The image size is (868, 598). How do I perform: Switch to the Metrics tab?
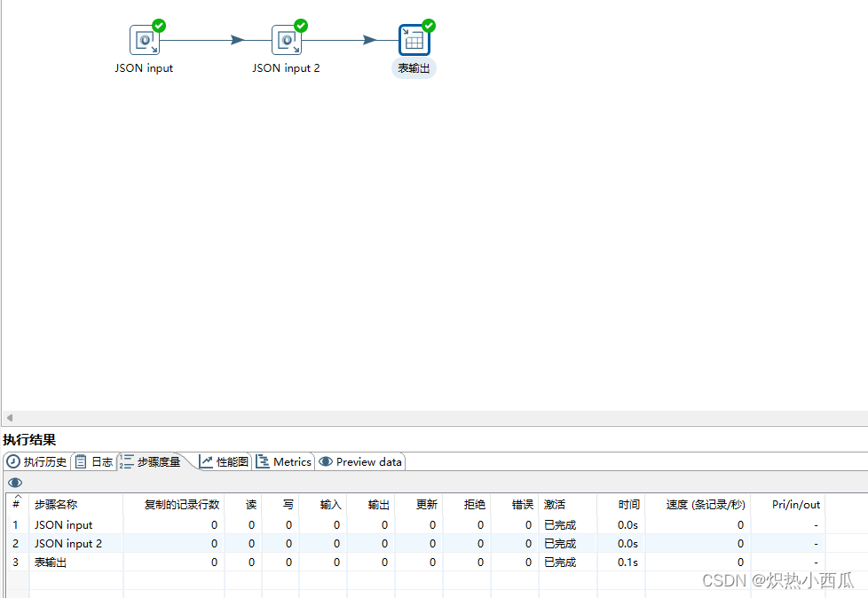coord(284,461)
